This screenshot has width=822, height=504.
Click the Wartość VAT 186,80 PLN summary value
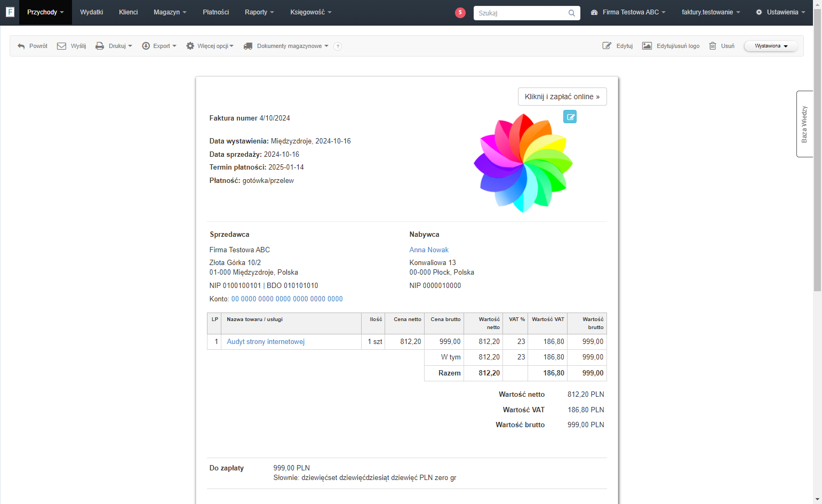[586, 410]
